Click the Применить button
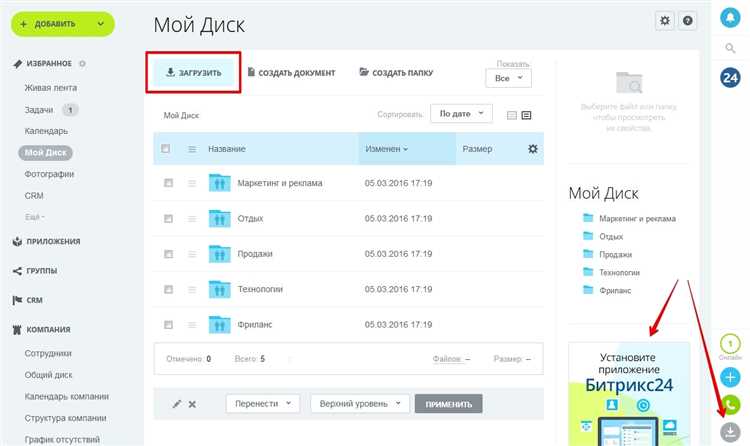Screen dimensions: 750x446 click(448, 404)
